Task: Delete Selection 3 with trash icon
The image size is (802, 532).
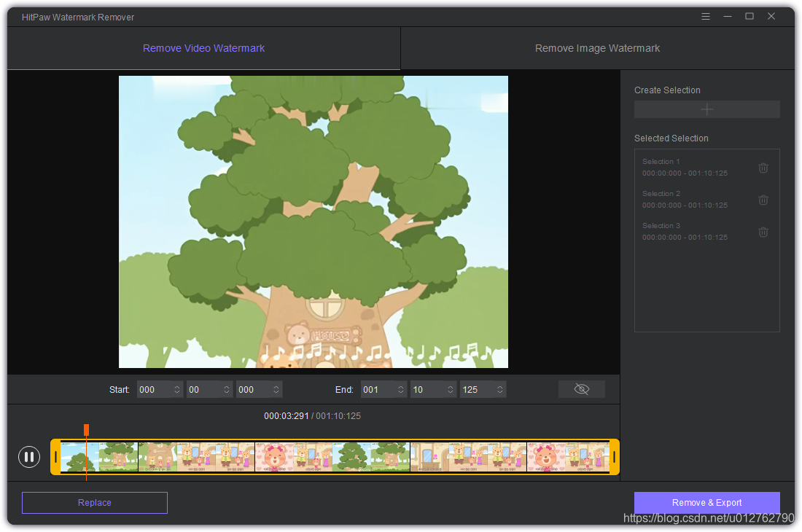Action: pyautogui.click(x=763, y=232)
